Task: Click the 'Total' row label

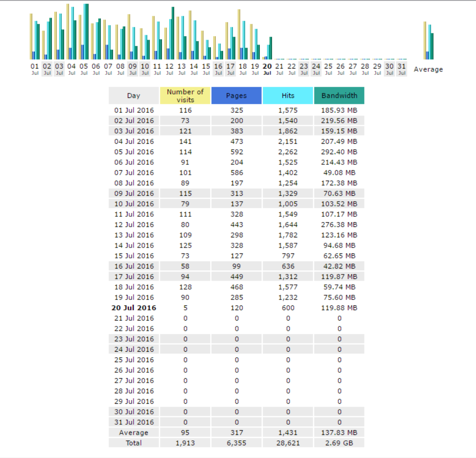Action: (x=134, y=443)
